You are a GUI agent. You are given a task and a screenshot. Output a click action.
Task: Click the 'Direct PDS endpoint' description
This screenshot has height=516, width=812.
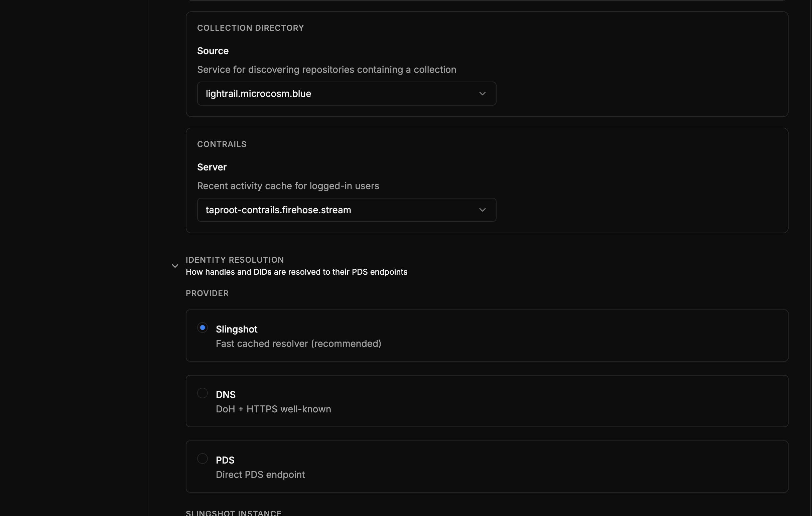(260, 475)
